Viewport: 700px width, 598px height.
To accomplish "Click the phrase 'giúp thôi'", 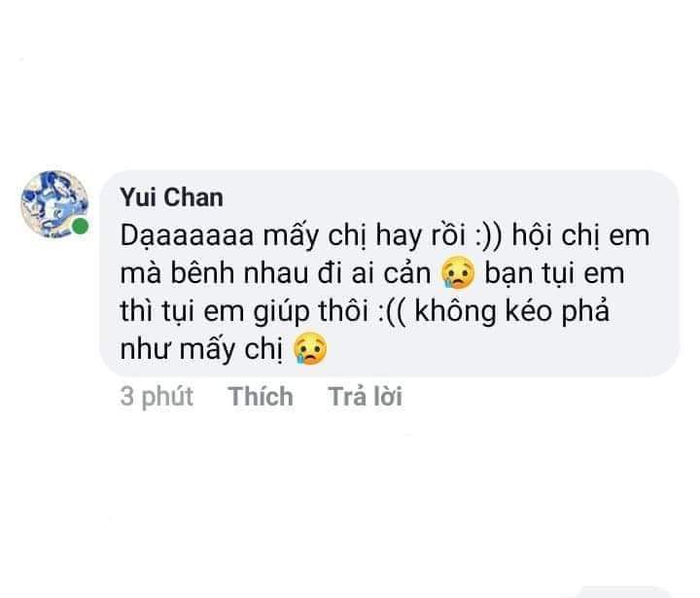I will (x=311, y=312).
